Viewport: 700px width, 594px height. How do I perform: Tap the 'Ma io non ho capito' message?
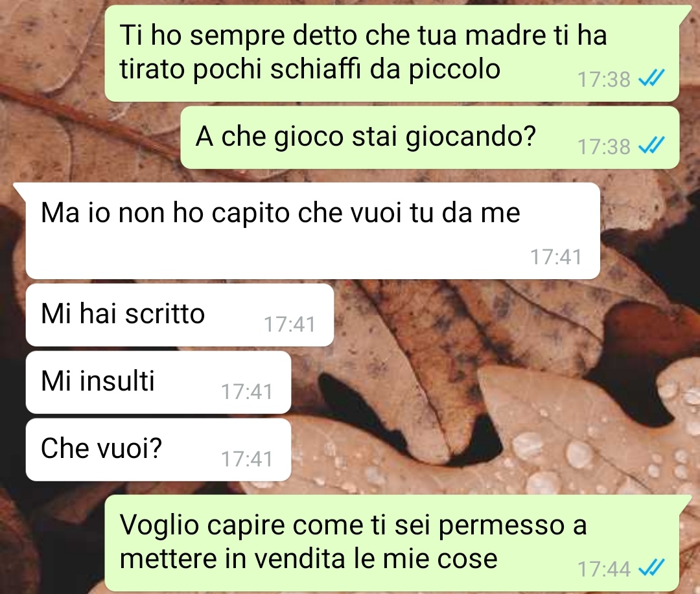tap(313, 231)
